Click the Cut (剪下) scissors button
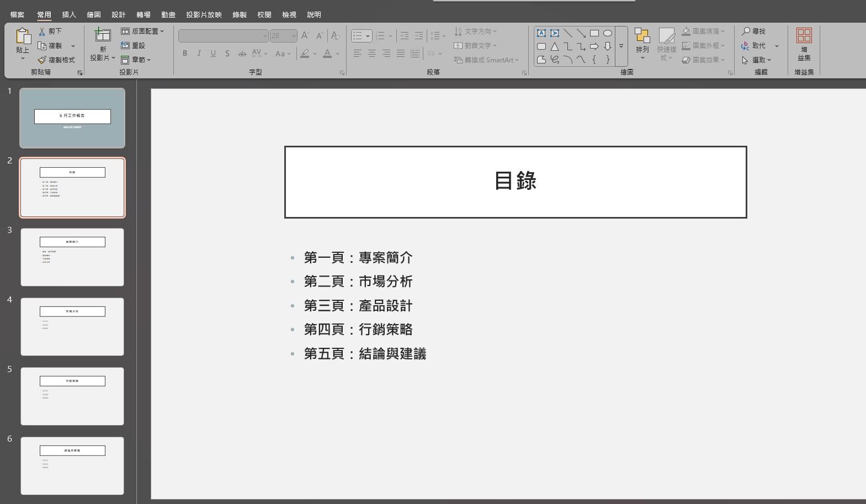Screen dimensions: 866x504 (50, 31)
